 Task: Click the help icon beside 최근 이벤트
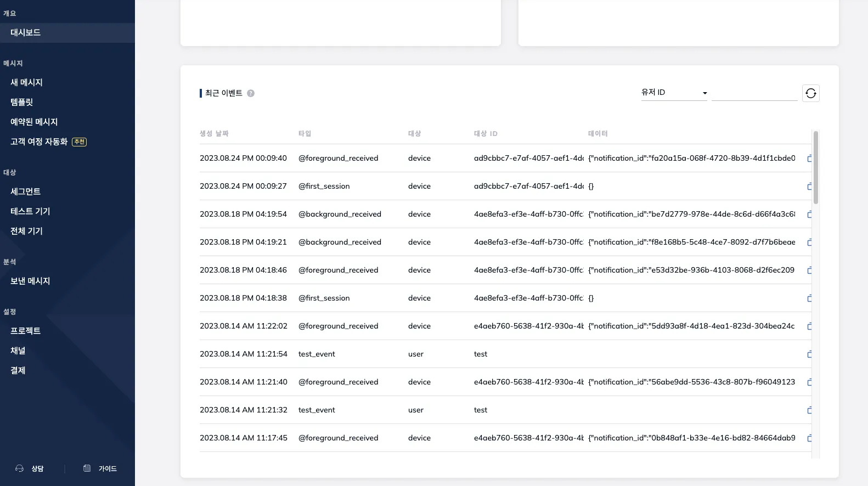click(251, 93)
